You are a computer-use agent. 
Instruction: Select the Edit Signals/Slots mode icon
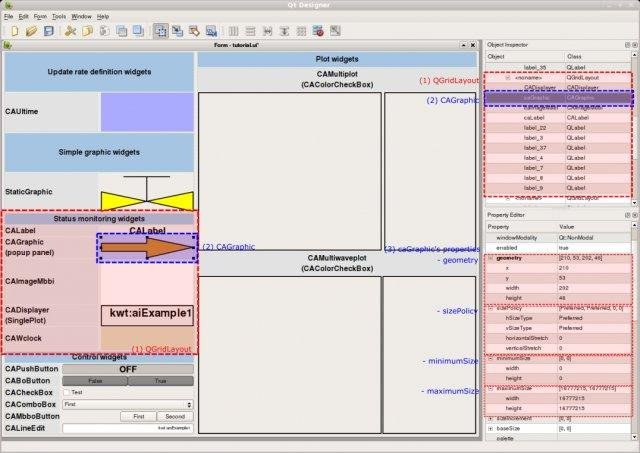(178, 31)
